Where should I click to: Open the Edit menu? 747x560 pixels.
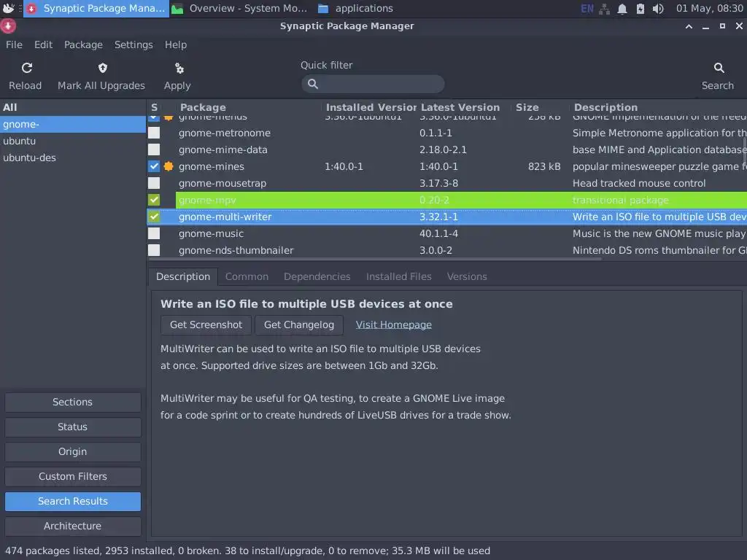click(x=43, y=44)
